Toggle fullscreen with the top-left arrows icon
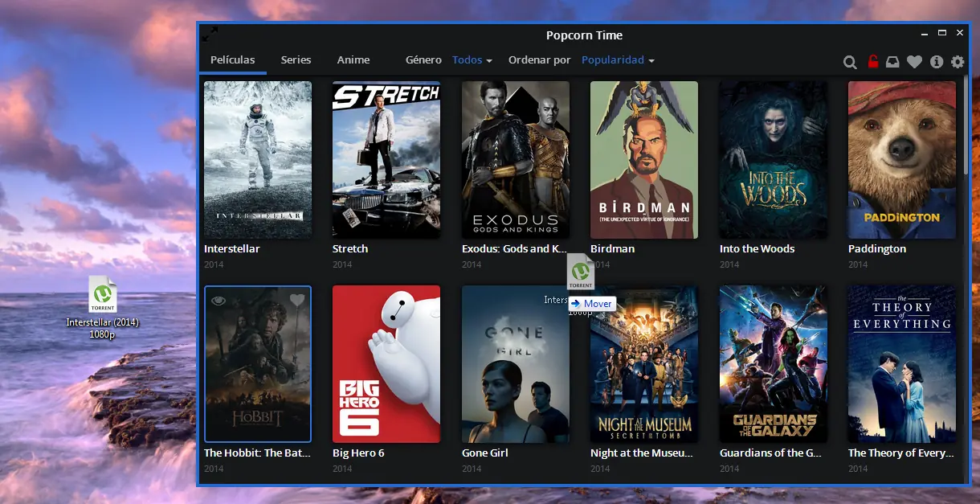The image size is (980, 504). coord(209,35)
